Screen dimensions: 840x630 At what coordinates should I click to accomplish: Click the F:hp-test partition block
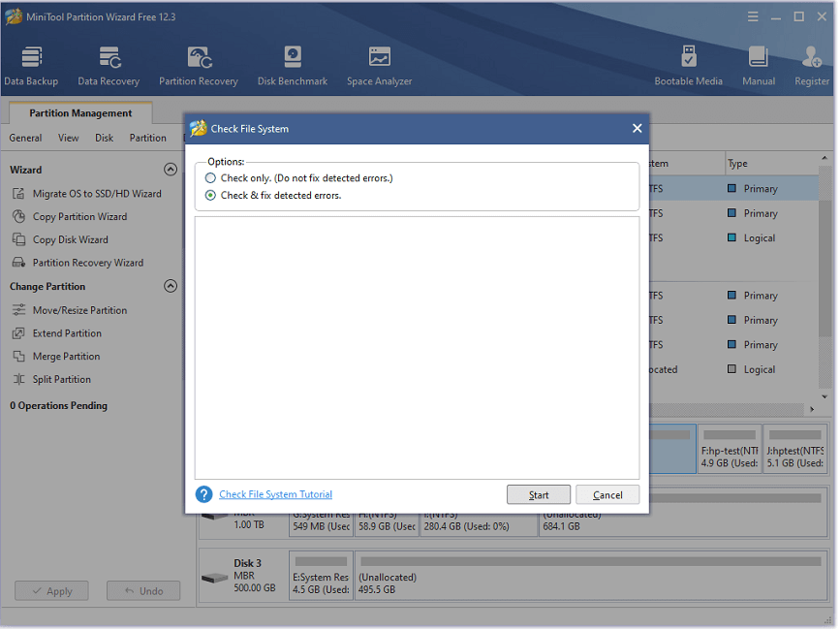click(730, 449)
